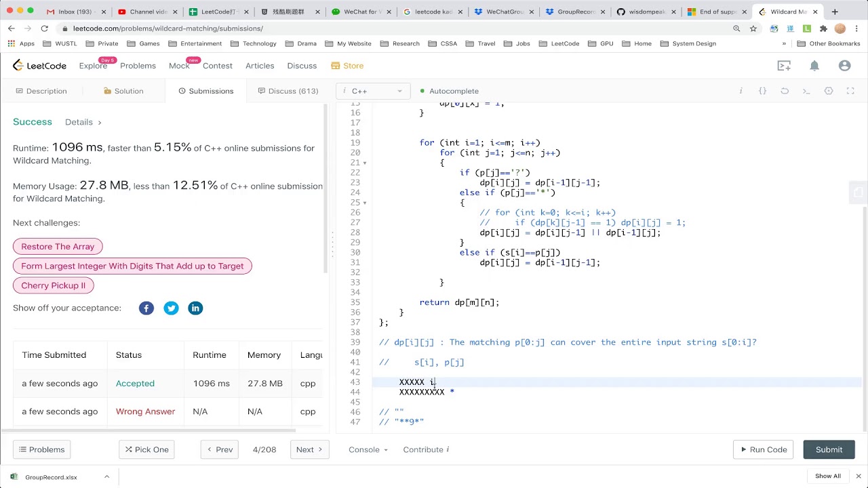
Task: Open the Apps bookmarks shortcut
Action: point(21,43)
